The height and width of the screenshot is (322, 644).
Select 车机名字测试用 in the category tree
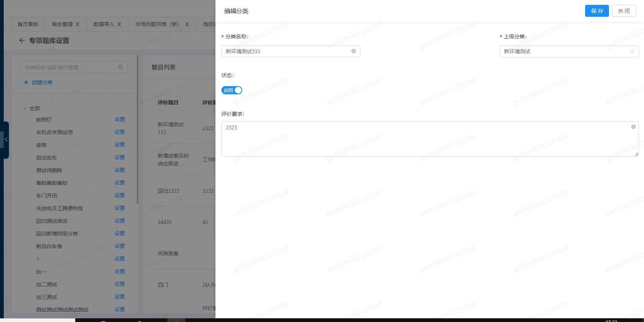click(54, 132)
